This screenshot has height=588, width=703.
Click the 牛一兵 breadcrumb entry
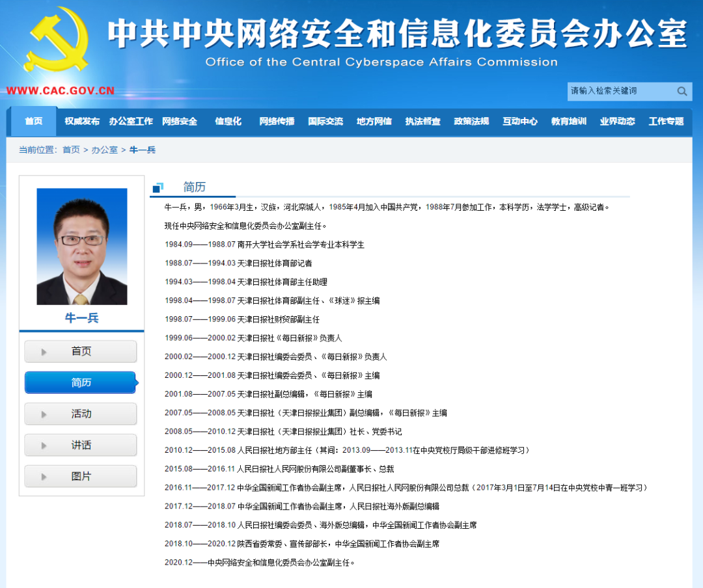142,150
